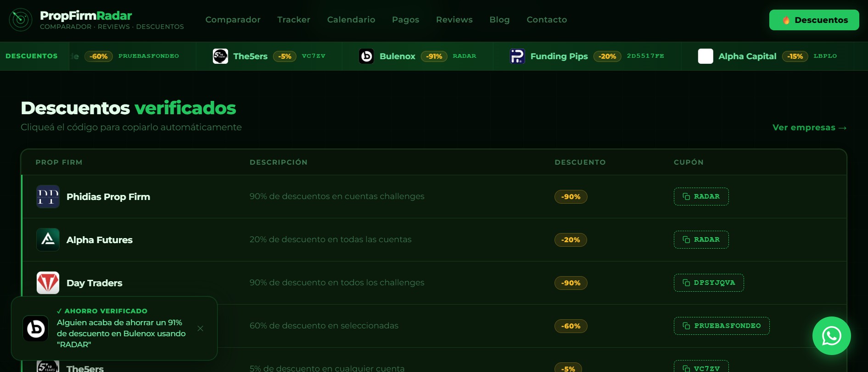Screen dimensions: 868x372
Task: Copy the RADAR coupon for Phidias Prop Firm
Action: 701,197
